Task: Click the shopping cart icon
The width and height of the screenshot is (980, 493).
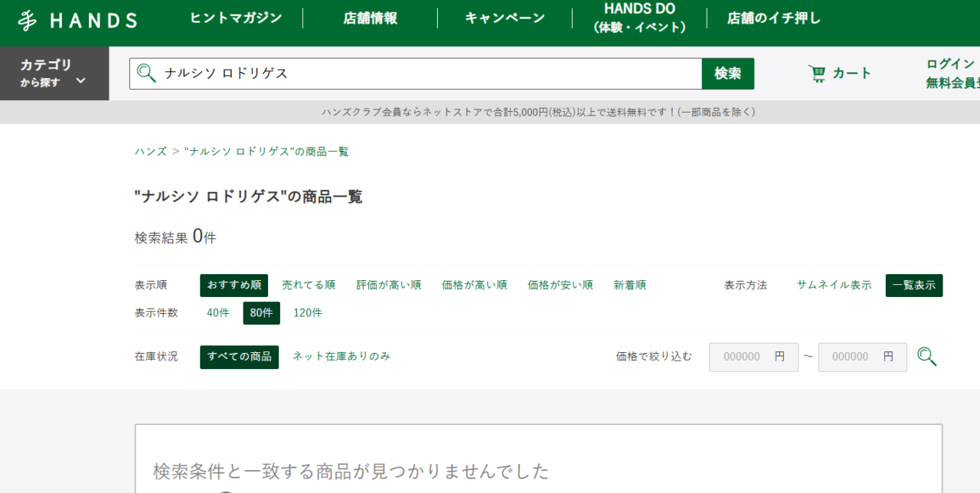Action: click(x=817, y=73)
